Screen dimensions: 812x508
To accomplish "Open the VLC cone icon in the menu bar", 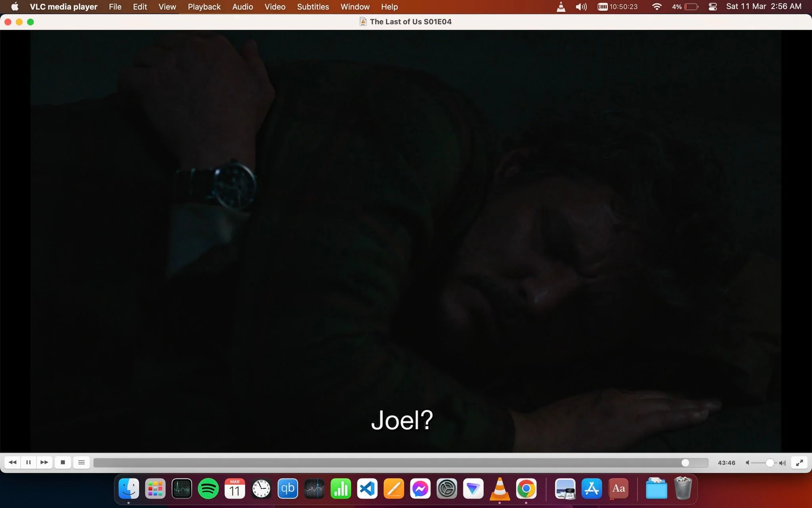I will [x=561, y=7].
